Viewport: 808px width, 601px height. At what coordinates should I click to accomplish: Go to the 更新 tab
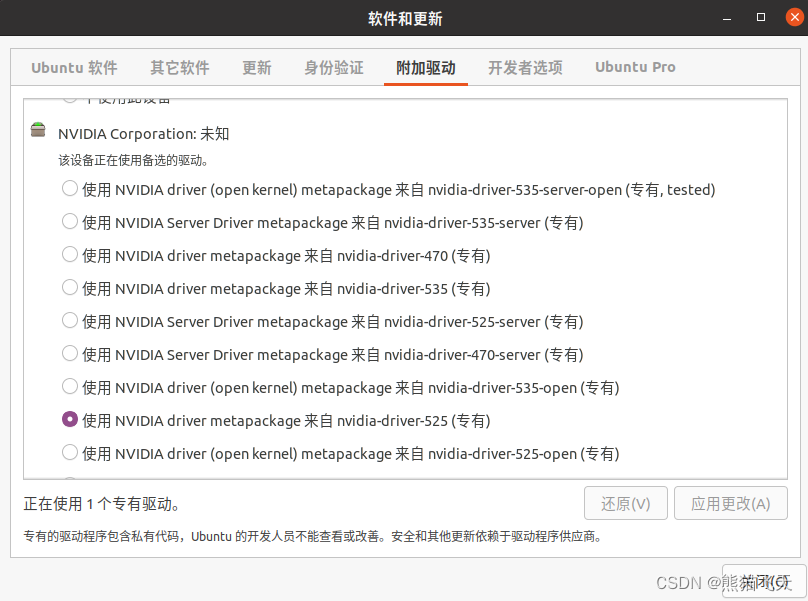click(x=257, y=68)
